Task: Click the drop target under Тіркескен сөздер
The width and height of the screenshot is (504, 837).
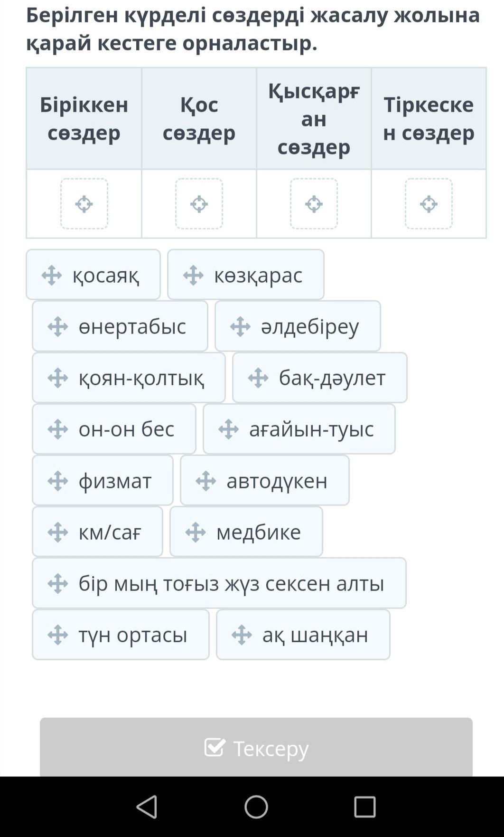Action: click(x=429, y=204)
